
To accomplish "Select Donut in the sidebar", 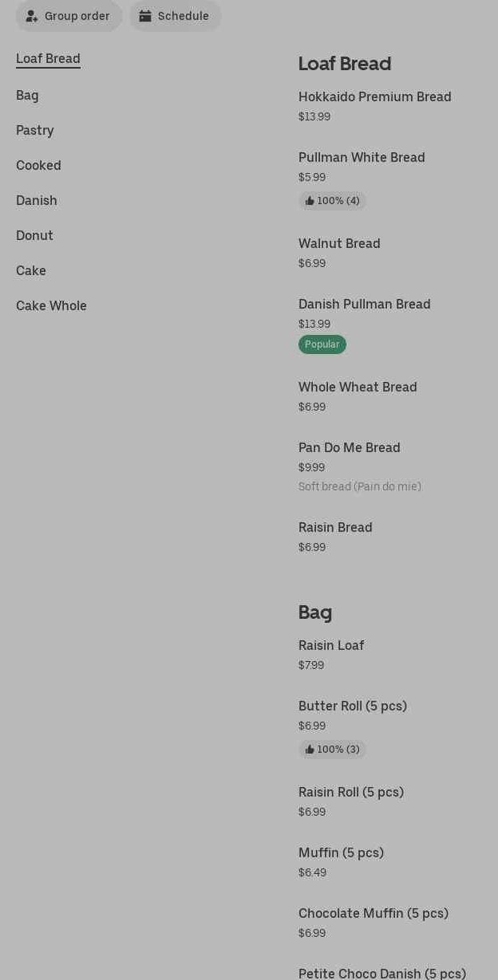I will [x=34, y=236].
